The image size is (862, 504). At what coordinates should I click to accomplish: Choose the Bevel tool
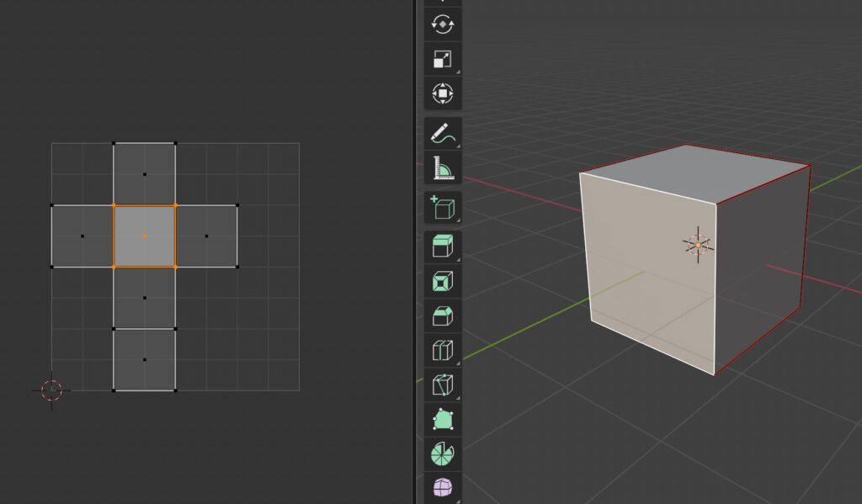(x=443, y=316)
